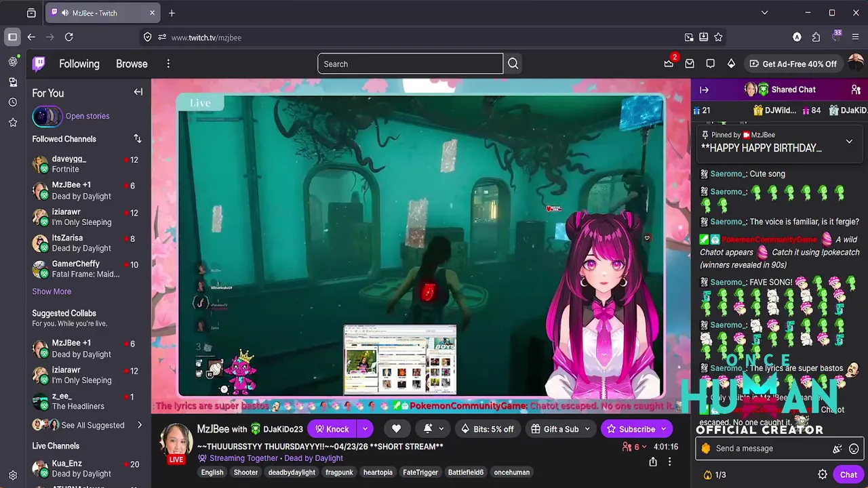Image resolution: width=868 pixels, height=488 pixels.
Task: Collapse the For You side panel
Action: tap(138, 92)
